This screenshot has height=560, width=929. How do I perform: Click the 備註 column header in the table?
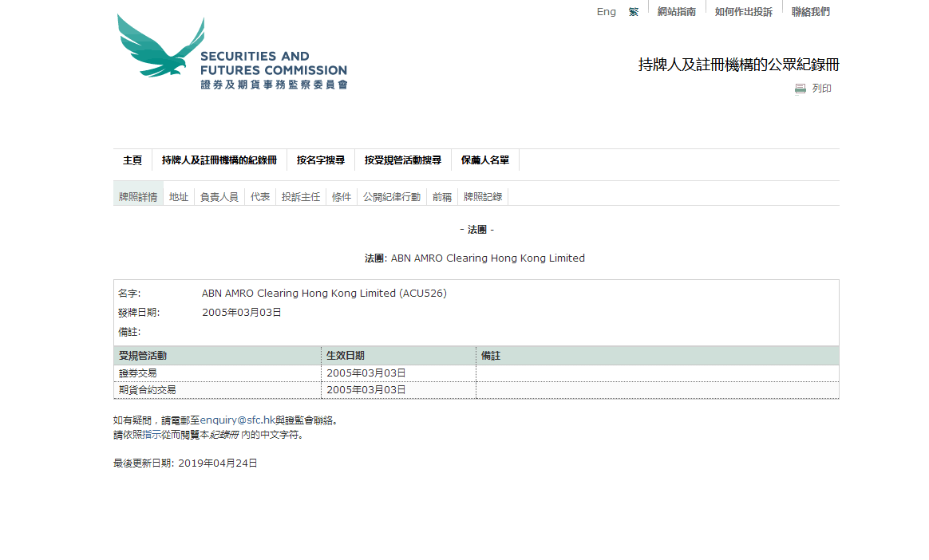(x=491, y=356)
